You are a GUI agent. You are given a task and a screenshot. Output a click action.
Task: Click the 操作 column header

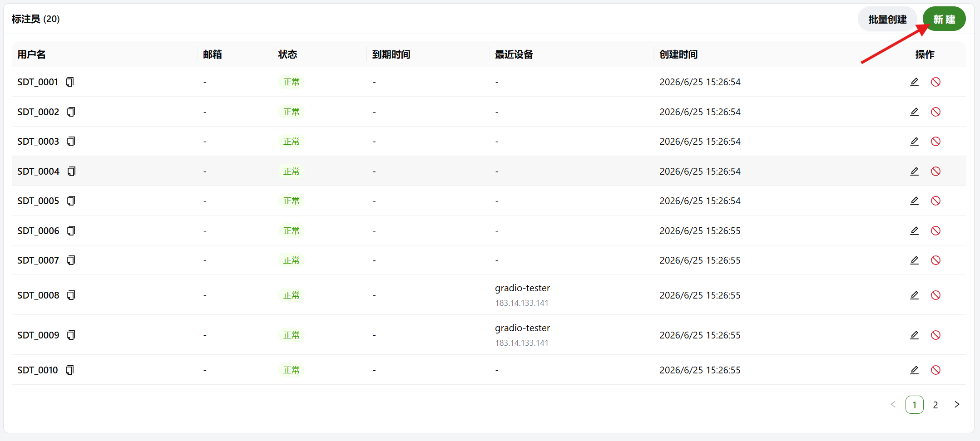tap(925, 54)
